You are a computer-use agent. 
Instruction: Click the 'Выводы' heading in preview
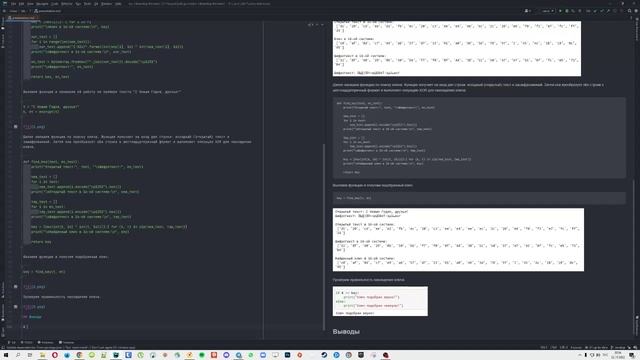pos(346,331)
